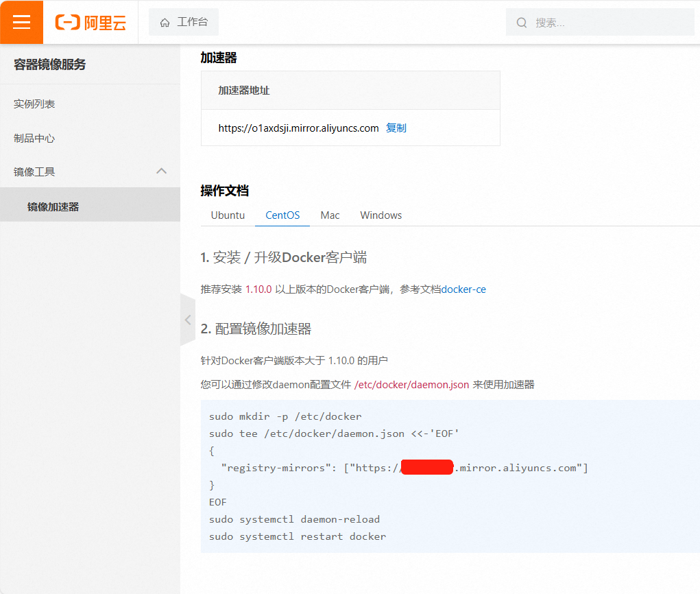Collapse the sidebar with the arrow handle

pos(188,320)
